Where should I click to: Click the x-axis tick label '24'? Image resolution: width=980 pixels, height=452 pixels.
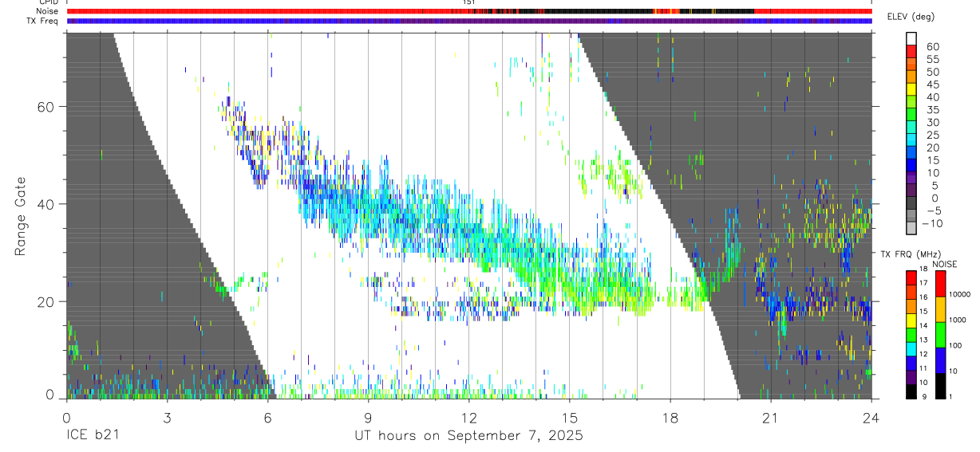tap(871, 417)
